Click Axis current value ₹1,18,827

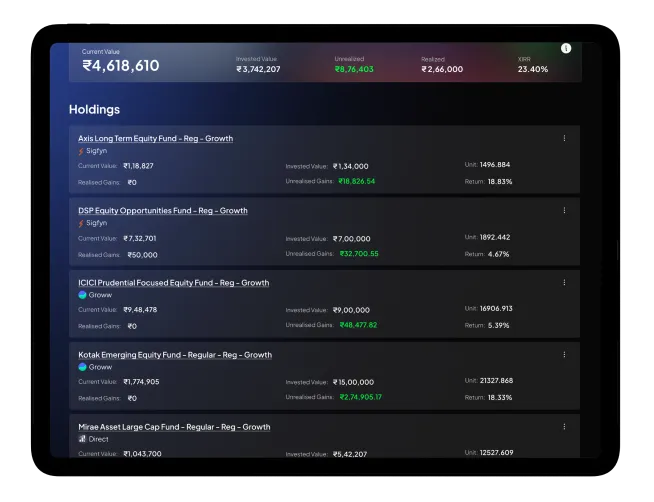tap(138, 166)
